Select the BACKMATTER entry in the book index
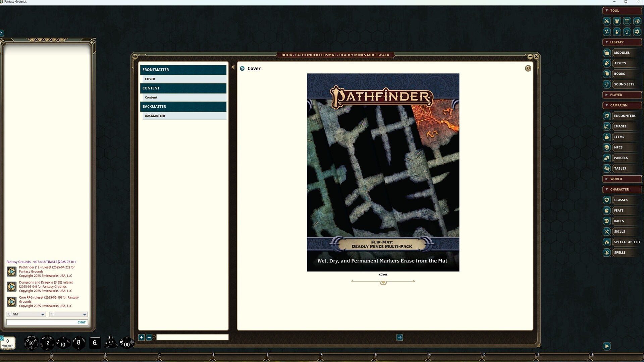The width and height of the screenshot is (644, 362). (x=155, y=116)
